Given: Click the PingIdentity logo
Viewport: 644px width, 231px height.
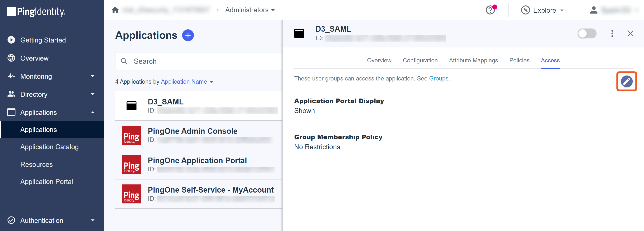Looking at the screenshot, I should (x=36, y=12).
